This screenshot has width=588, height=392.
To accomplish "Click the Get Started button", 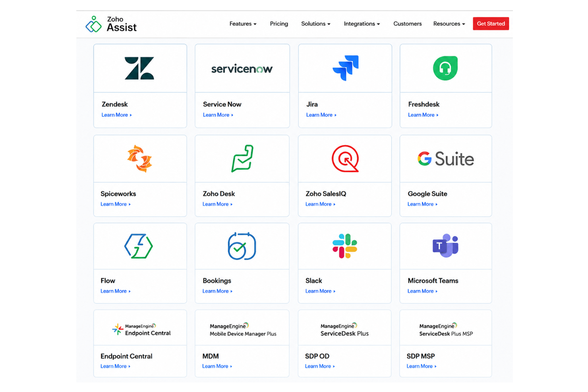I will (491, 24).
